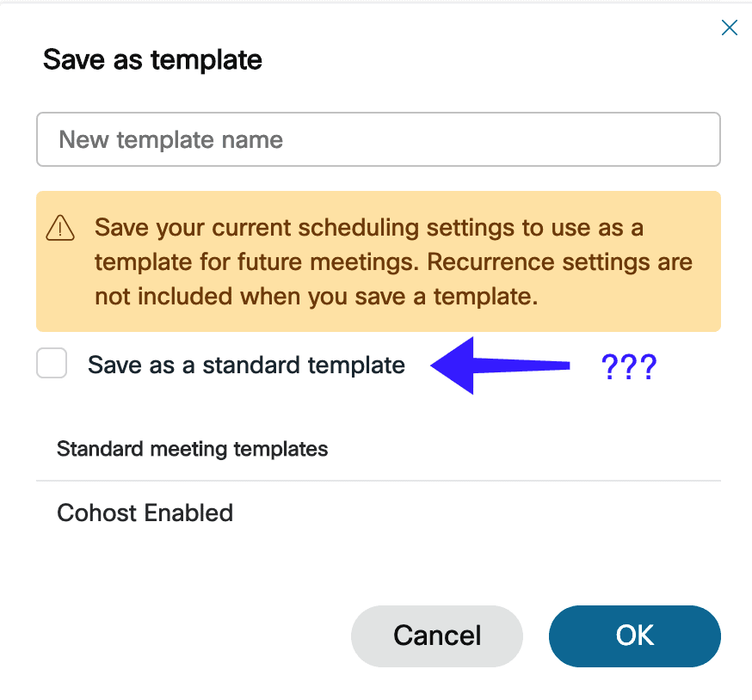The width and height of the screenshot is (752, 700).
Task: Enable Save as a standard template checkbox
Action: click(52, 363)
